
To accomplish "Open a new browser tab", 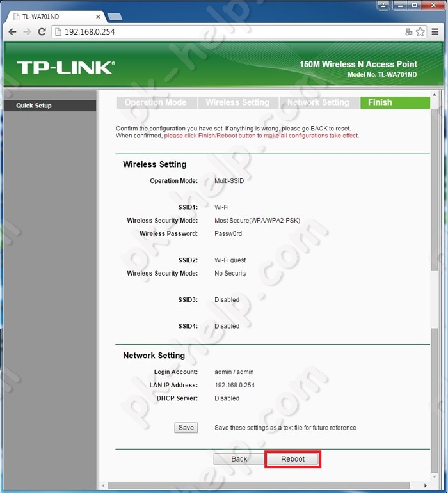I will [115, 17].
